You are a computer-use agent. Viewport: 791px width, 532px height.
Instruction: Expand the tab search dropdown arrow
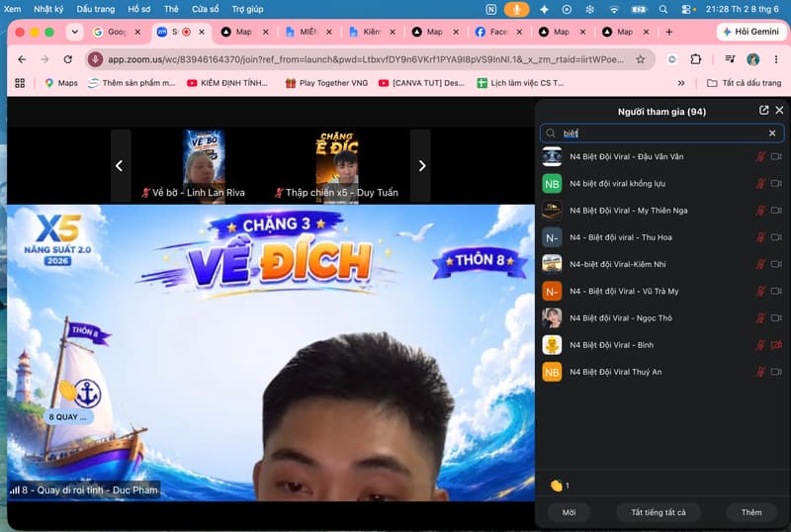click(x=75, y=32)
